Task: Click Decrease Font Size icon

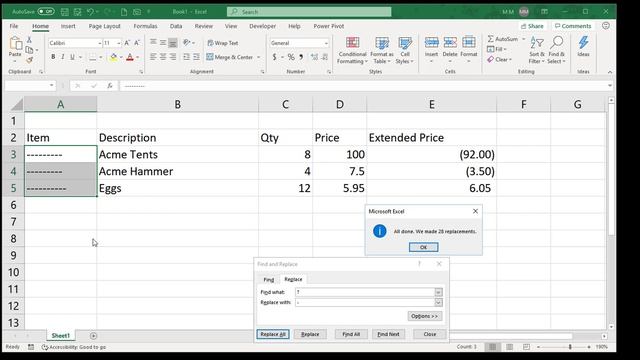Action: point(137,43)
